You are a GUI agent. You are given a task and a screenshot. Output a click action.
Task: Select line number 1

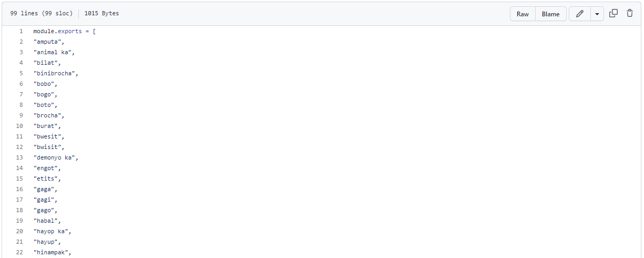click(x=21, y=31)
